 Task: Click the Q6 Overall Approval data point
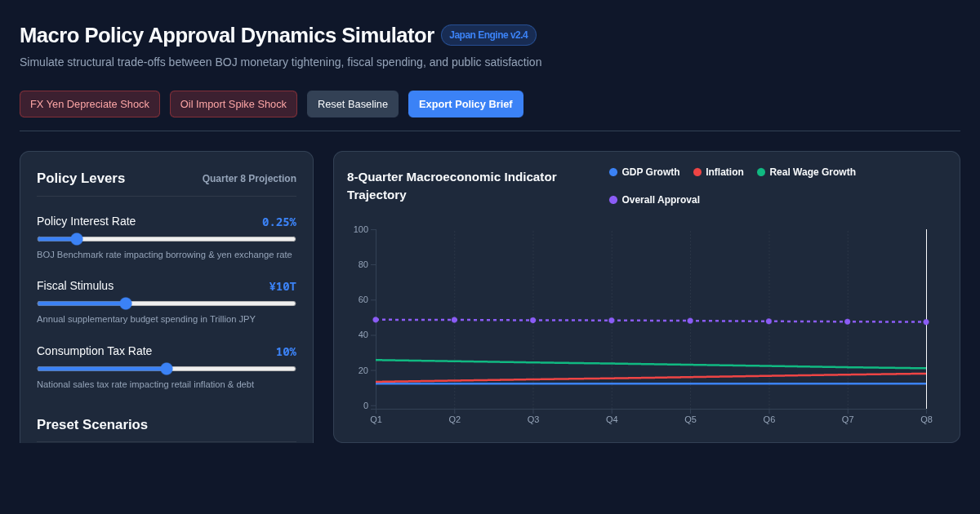coord(768,321)
